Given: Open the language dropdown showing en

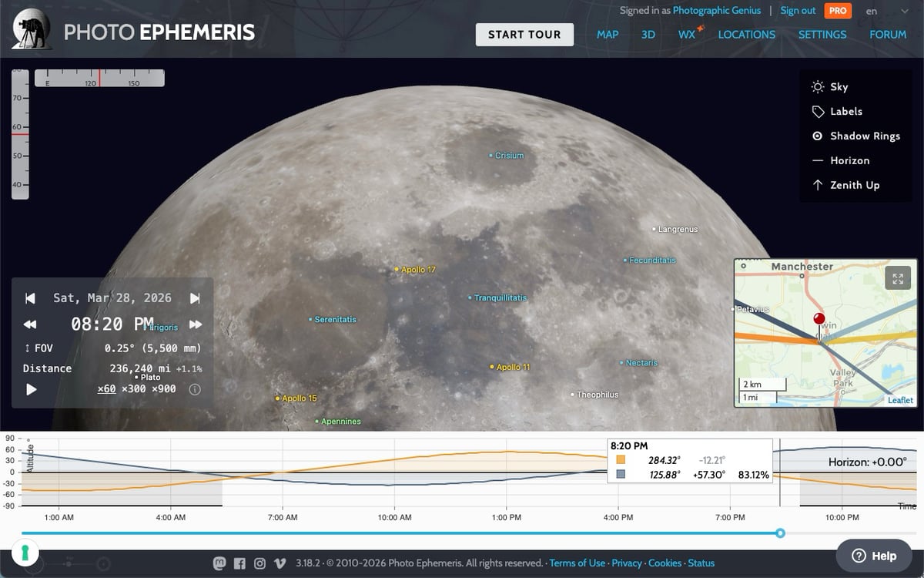Looking at the screenshot, I should [x=888, y=12].
